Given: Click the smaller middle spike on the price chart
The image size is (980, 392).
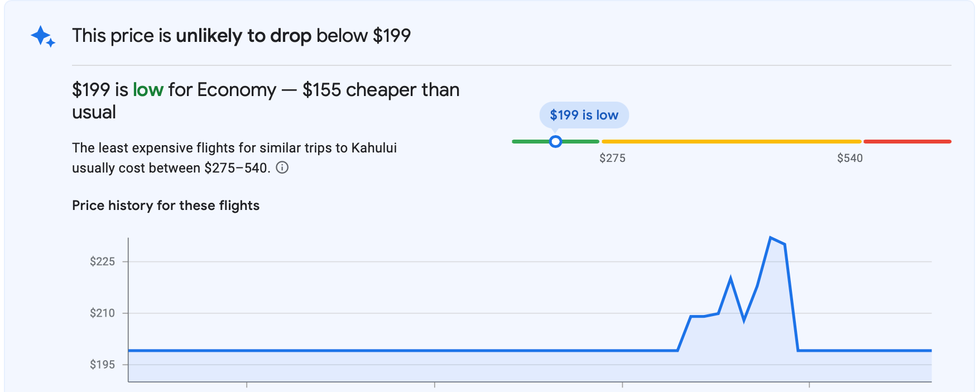Looking at the screenshot, I should [731, 278].
